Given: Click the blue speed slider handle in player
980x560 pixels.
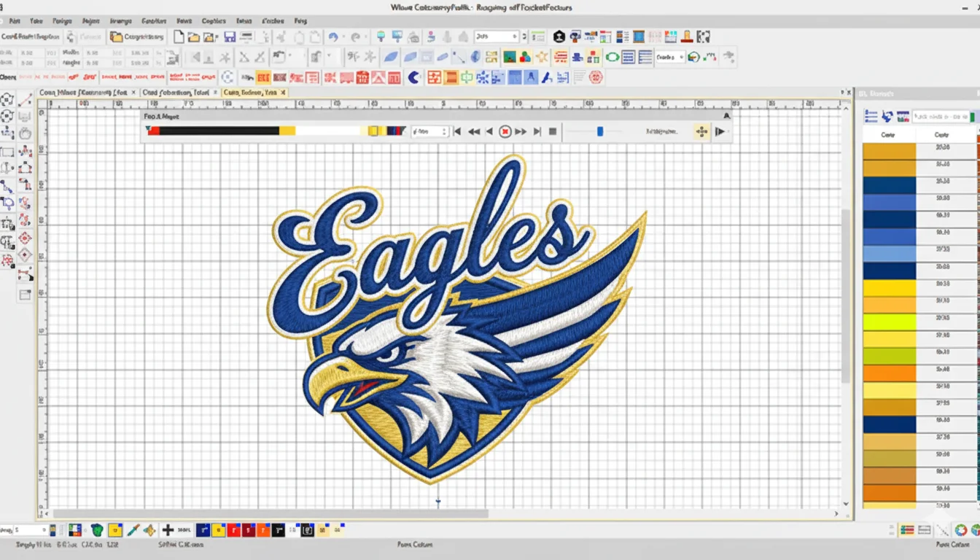Looking at the screenshot, I should coord(600,131).
